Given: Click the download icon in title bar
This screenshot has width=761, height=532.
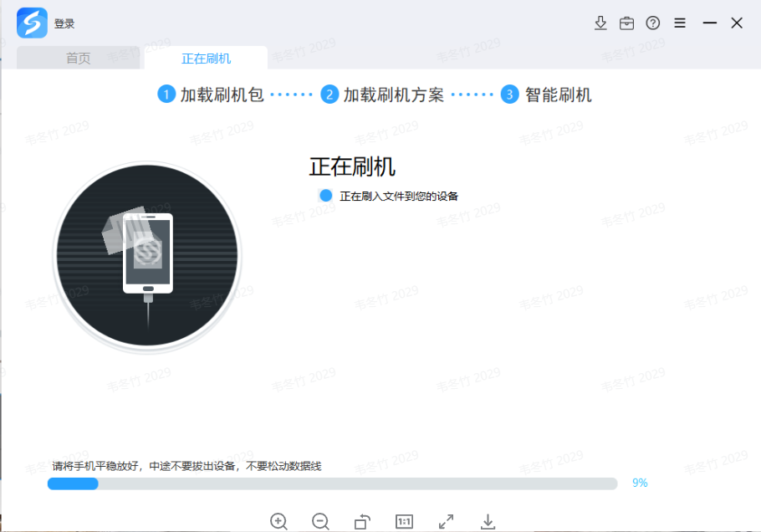Looking at the screenshot, I should (600, 23).
